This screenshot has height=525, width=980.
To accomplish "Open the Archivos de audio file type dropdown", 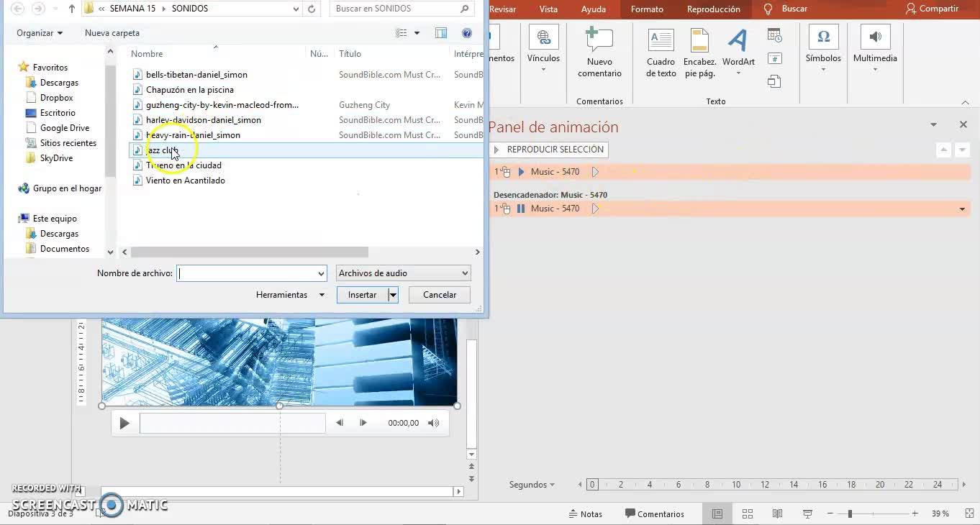I will [403, 273].
